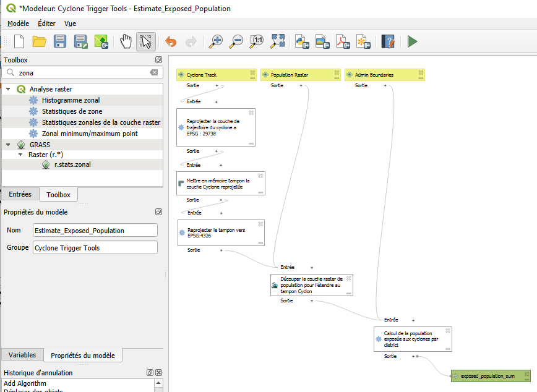Collapse the Analyse raster group

(9, 89)
